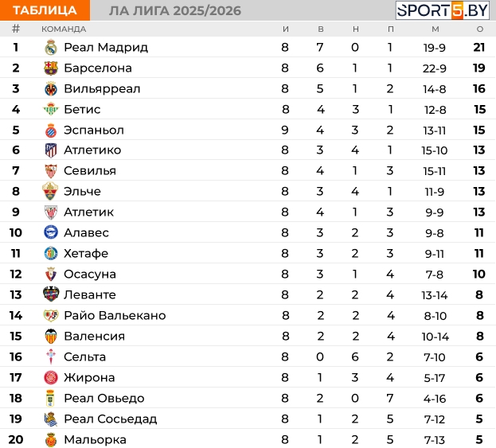The height and width of the screenshot is (448, 496).
Task: Click the Sevilla club crest
Action: pos(51,171)
